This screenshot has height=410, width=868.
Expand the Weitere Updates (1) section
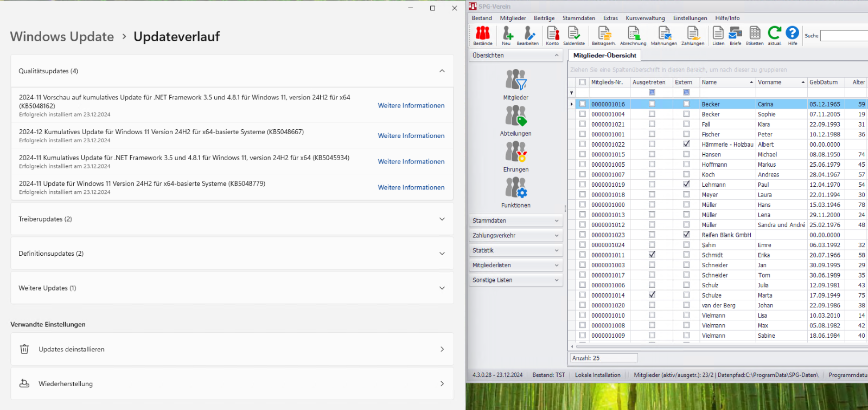click(442, 288)
